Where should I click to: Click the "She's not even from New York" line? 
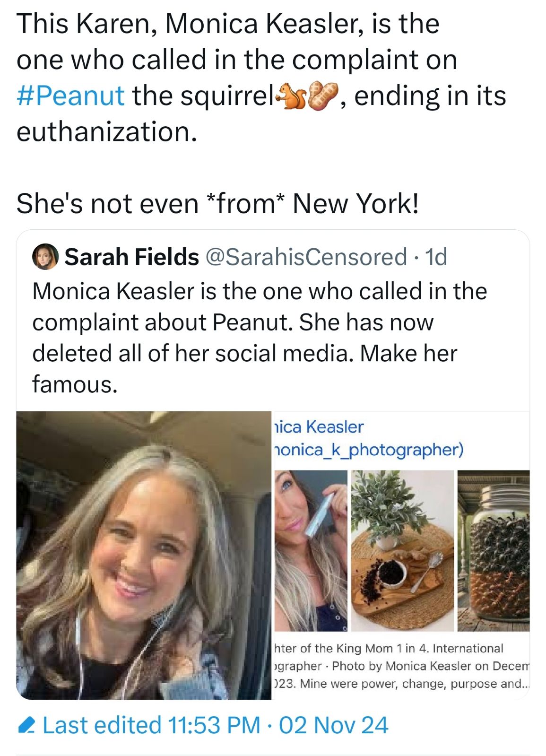[x=217, y=204]
